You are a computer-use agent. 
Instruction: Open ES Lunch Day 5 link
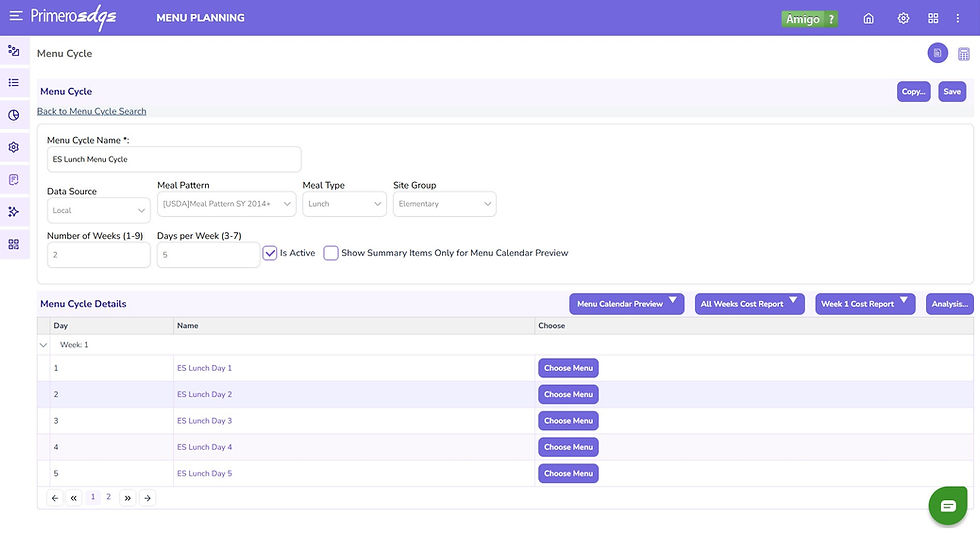pyautogui.click(x=204, y=473)
